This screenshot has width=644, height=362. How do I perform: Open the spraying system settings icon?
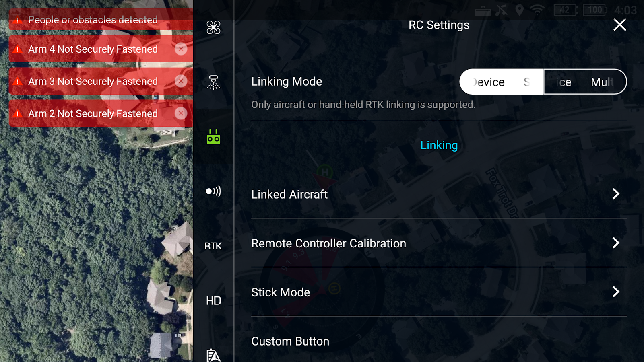pyautogui.click(x=213, y=82)
